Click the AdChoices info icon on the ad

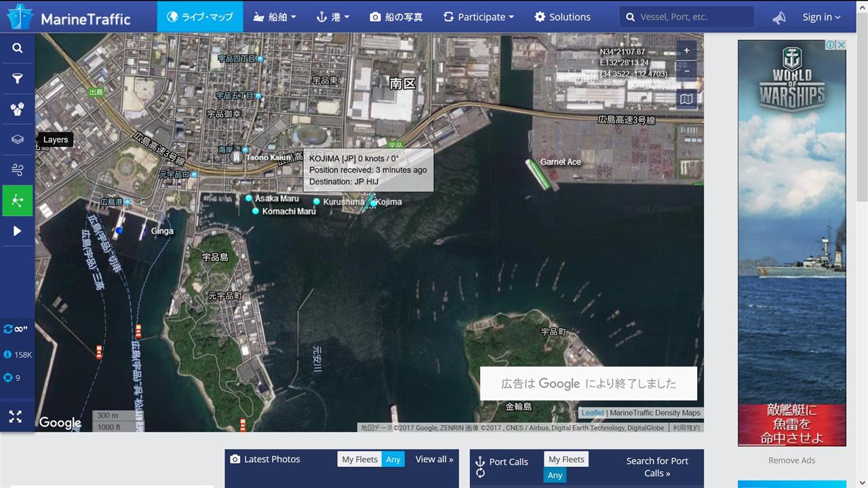point(830,45)
